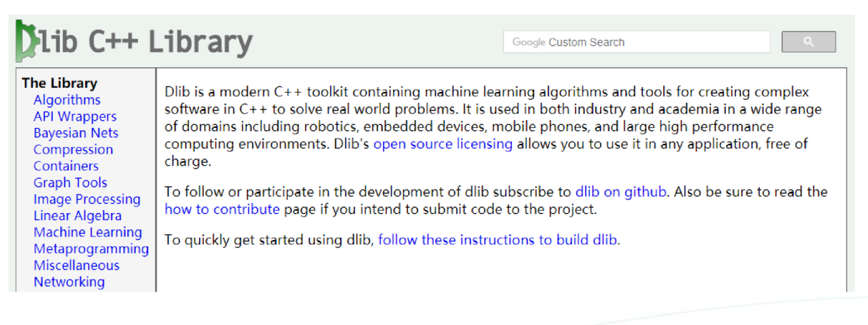The width and height of the screenshot is (868, 325).
Task: Open the API Wrappers section
Action: point(75,117)
